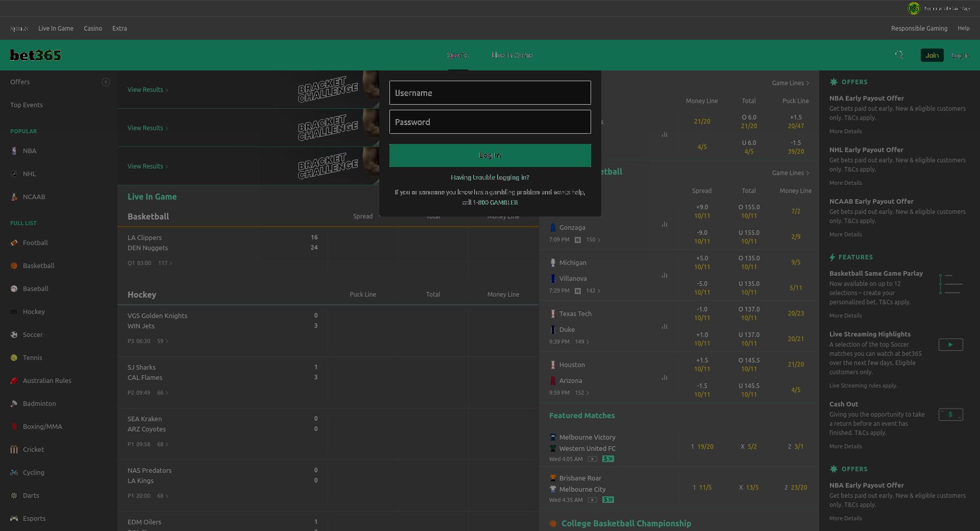This screenshot has width=980, height=531.
Task: Click the Join button
Action: [x=932, y=55]
